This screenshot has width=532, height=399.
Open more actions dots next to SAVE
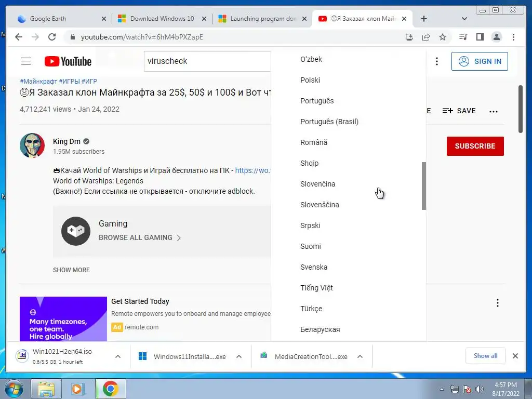click(494, 111)
